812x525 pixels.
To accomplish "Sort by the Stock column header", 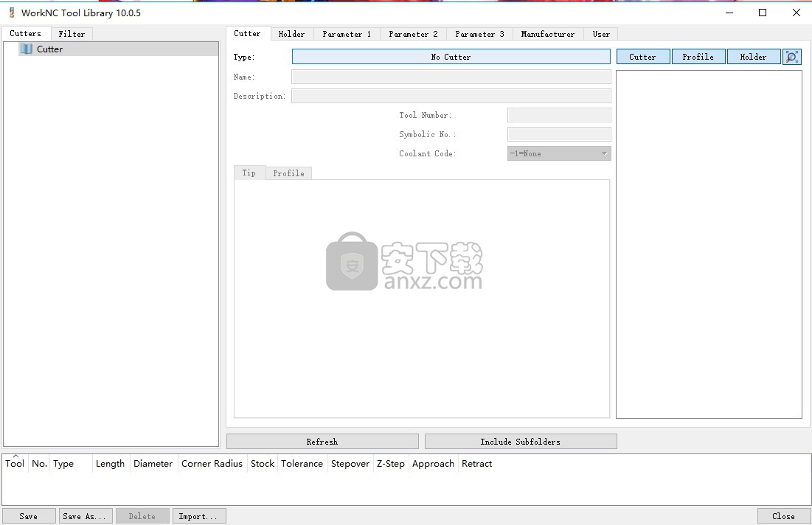I will [x=263, y=464].
